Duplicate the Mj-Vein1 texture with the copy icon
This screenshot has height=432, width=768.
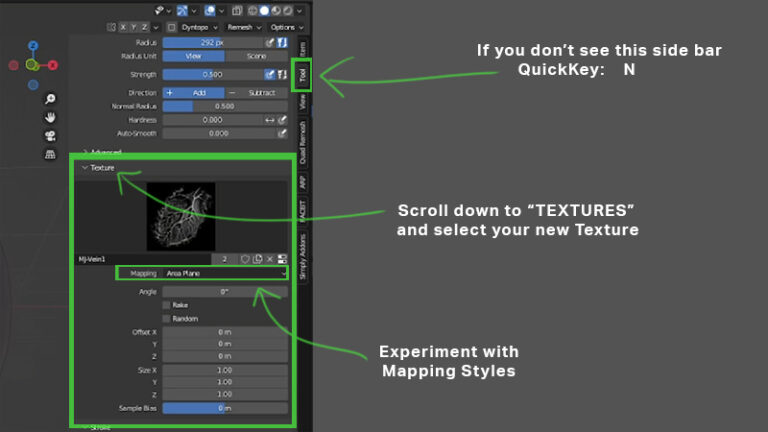point(257,258)
